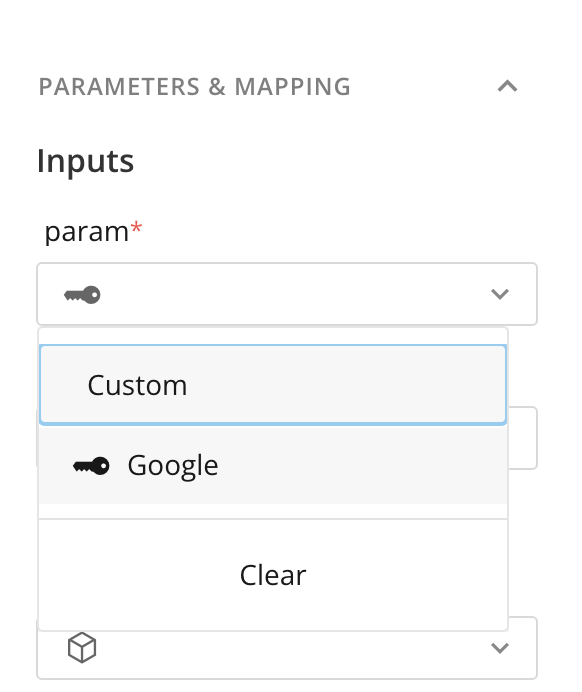Click the PARAMETERS & MAPPING header title
The width and height of the screenshot is (582, 692).
tap(195, 86)
